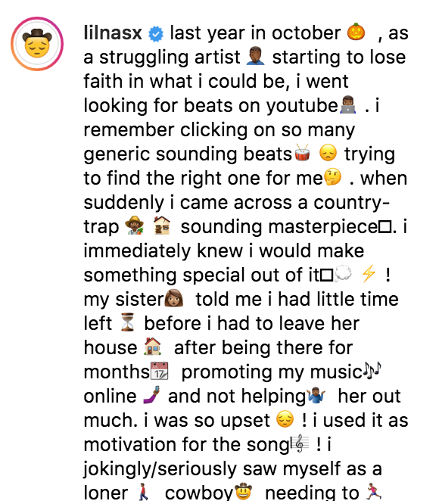
Task: Click the lightning bolt emoji
Action: click(369, 274)
